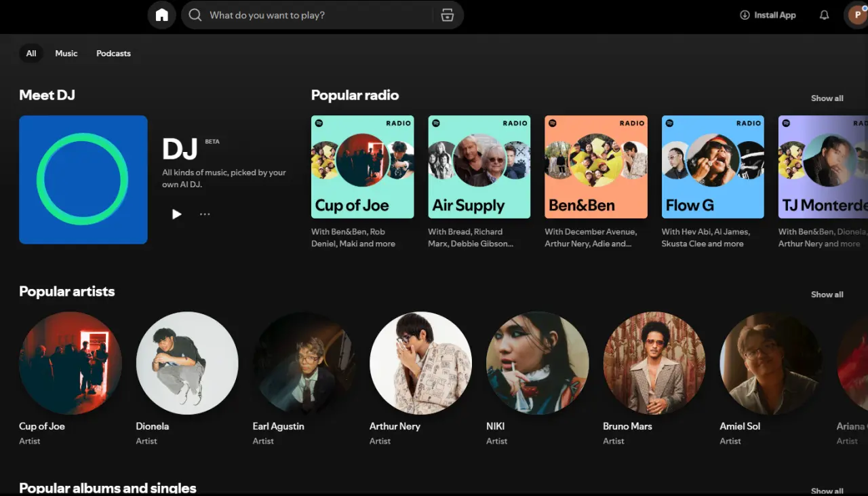Open the Flow G radio card
The image size is (868, 496).
713,167
